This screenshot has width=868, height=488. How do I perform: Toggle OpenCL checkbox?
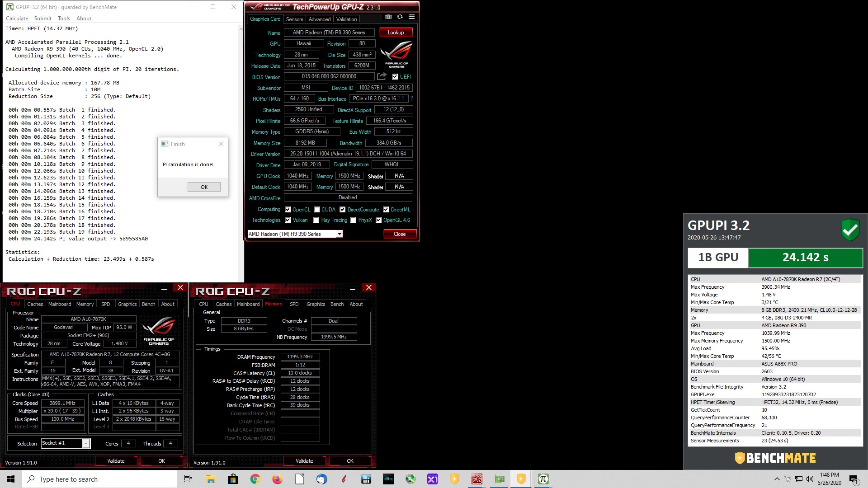(x=288, y=210)
